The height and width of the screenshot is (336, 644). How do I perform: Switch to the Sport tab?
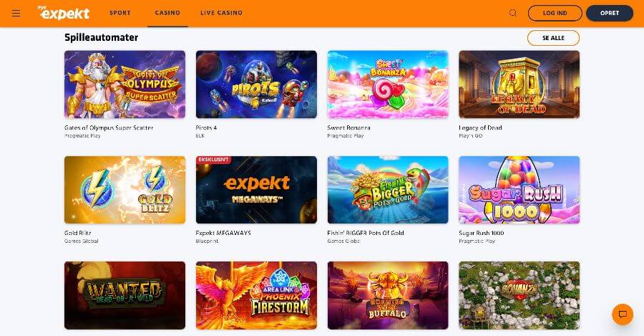coord(120,13)
